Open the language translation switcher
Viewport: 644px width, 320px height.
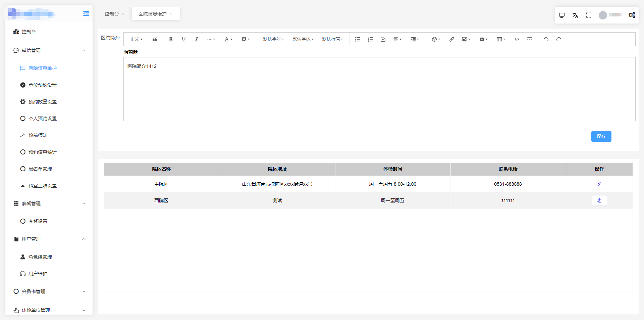(x=575, y=15)
